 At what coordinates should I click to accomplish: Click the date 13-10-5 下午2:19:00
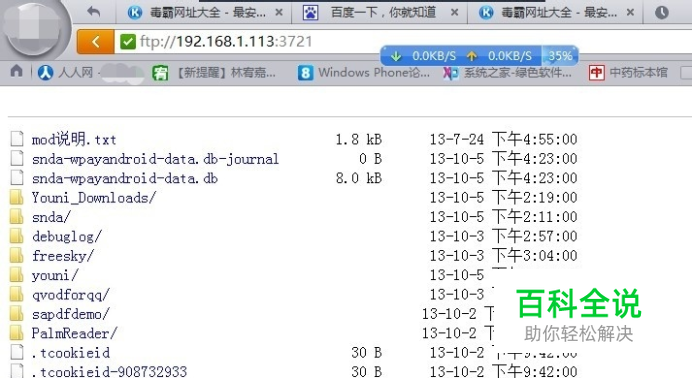(x=504, y=198)
